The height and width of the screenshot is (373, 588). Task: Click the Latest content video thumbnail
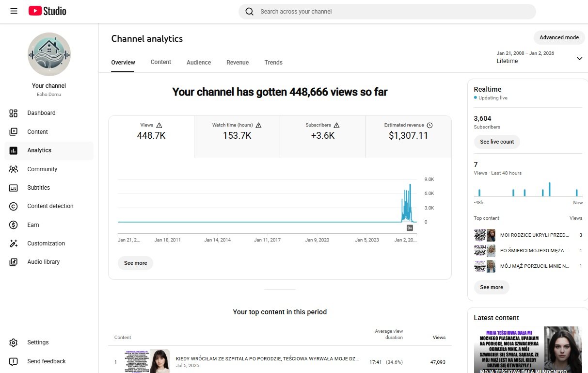click(528, 350)
